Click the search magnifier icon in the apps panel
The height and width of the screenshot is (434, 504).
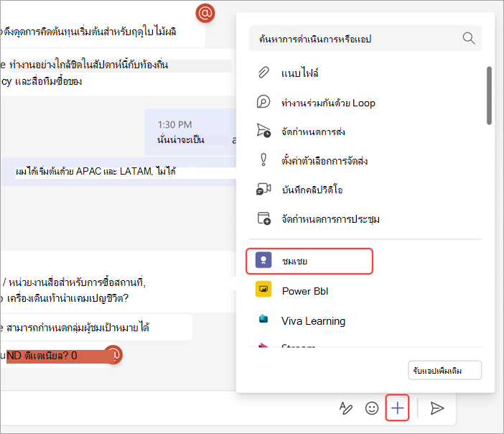coord(469,38)
